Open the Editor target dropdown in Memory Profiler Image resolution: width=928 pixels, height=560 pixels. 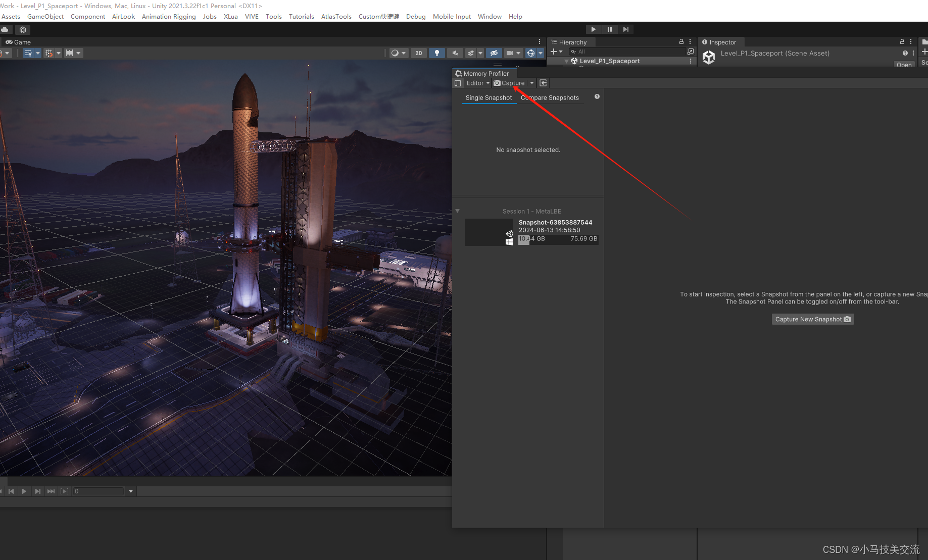pyautogui.click(x=477, y=83)
